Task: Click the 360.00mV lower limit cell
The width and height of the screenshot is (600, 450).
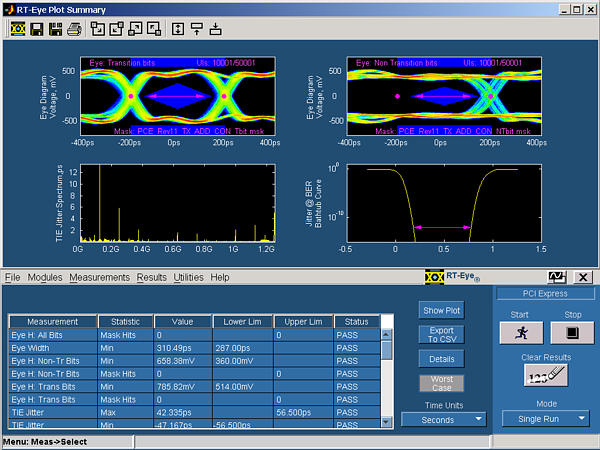Action: pyautogui.click(x=243, y=361)
